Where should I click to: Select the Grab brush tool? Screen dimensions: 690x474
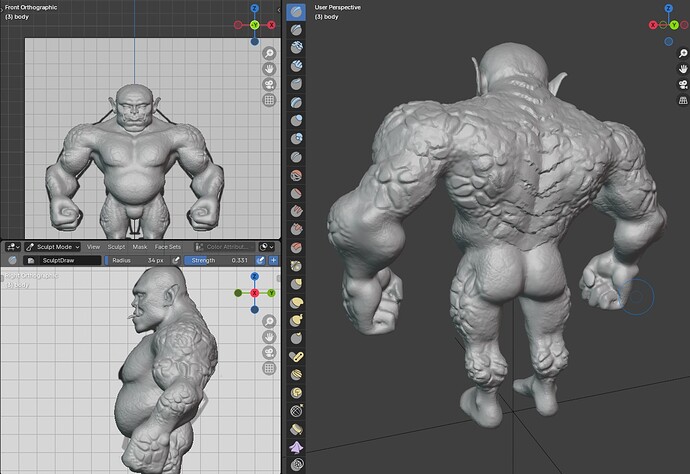point(296,284)
